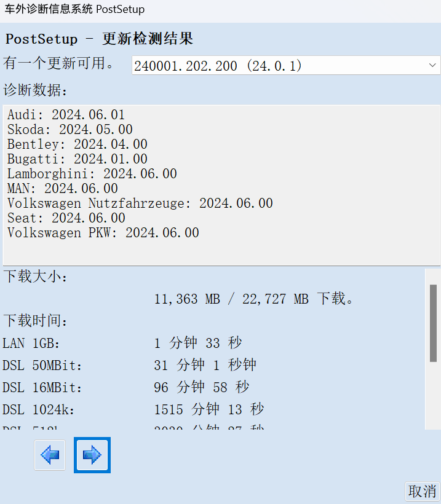Select the 240001.202.200 (24.0.1) combo box

tap(285, 65)
